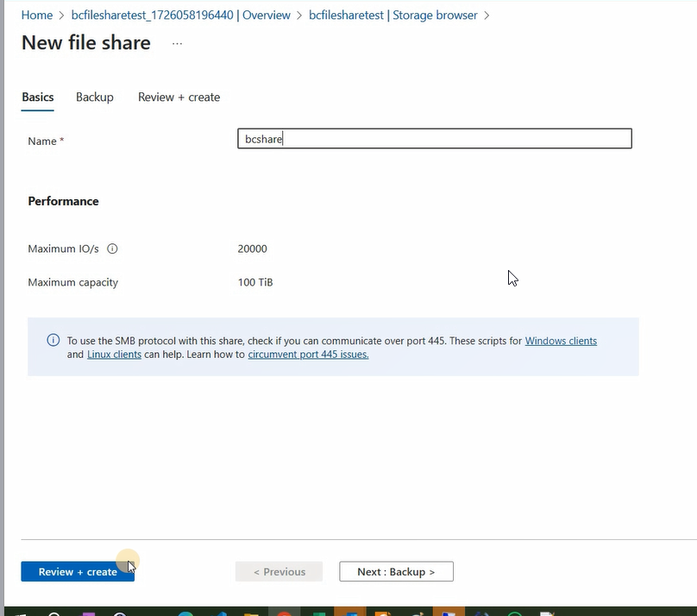Click the Next : Backup button
The width and height of the screenshot is (697, 616).
(396, 572)
